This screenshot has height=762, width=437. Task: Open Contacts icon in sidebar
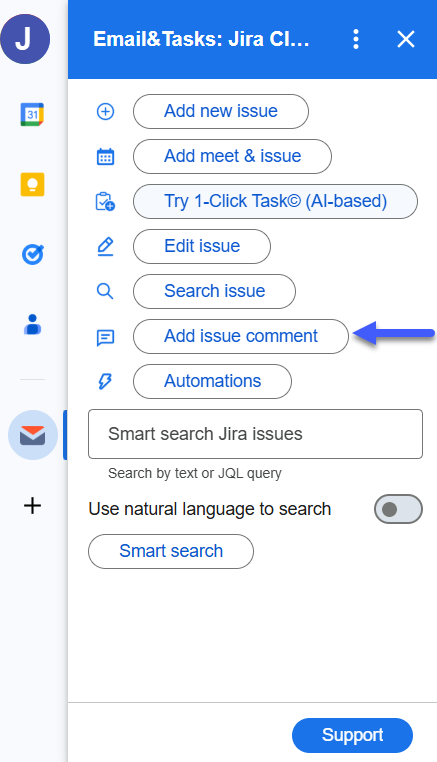click(x=33, y=325)
